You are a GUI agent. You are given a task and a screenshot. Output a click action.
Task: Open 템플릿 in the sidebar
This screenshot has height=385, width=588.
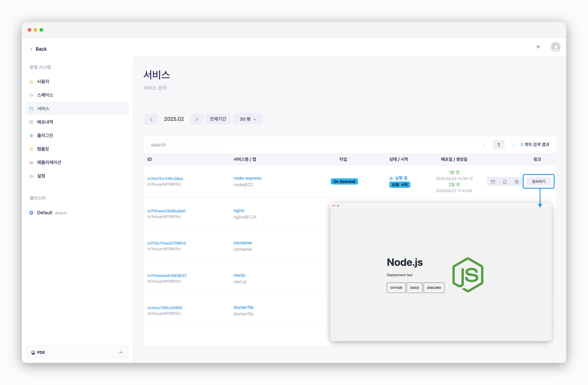click(77, 149)
